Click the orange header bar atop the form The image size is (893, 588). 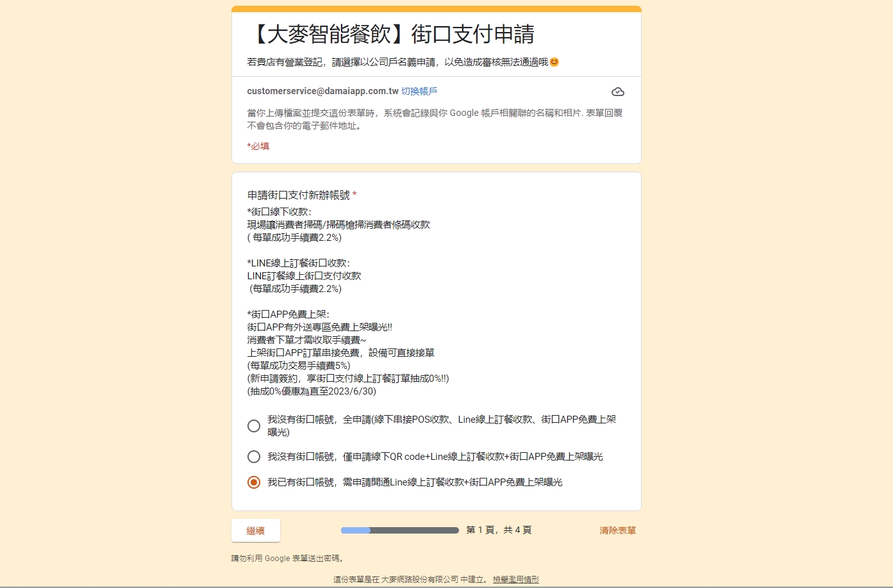click(x=436, y=9)
